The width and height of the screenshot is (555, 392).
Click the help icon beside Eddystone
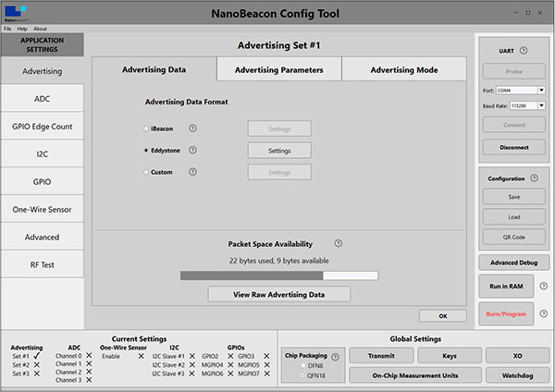192,150
